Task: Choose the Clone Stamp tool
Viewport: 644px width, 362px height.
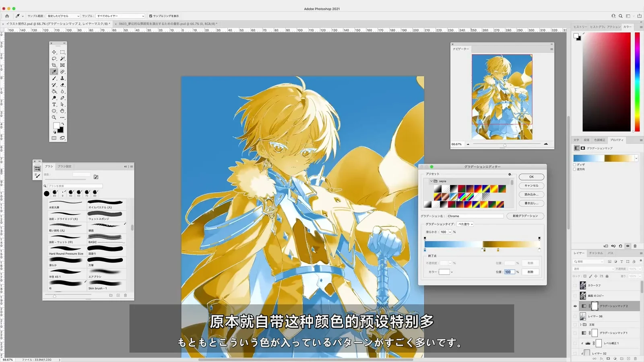Action: coord(62,78)
